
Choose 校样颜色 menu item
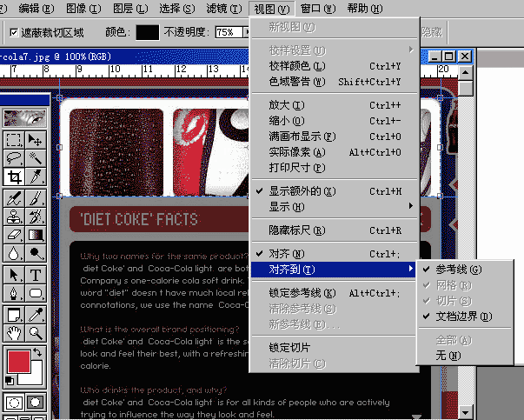[335, 66]
